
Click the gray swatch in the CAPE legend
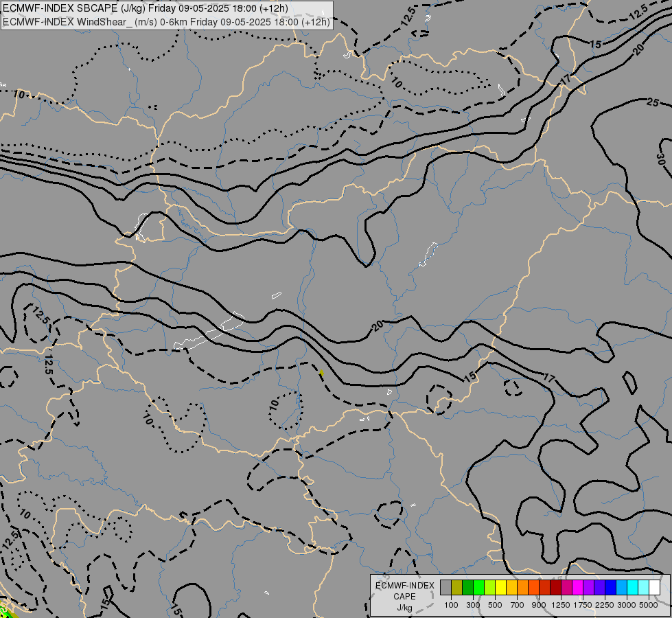tap(445, 588)
